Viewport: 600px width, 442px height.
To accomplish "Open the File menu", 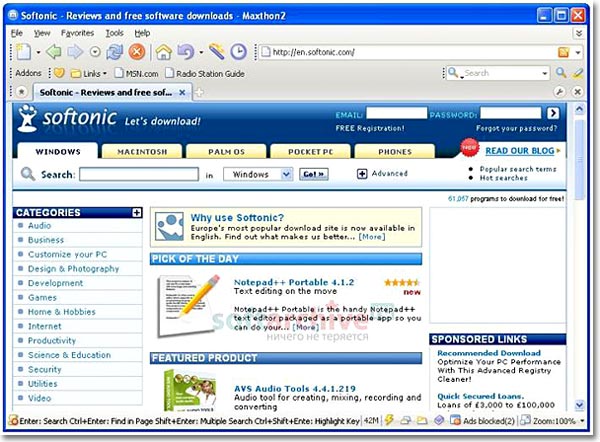I will 16,33.
